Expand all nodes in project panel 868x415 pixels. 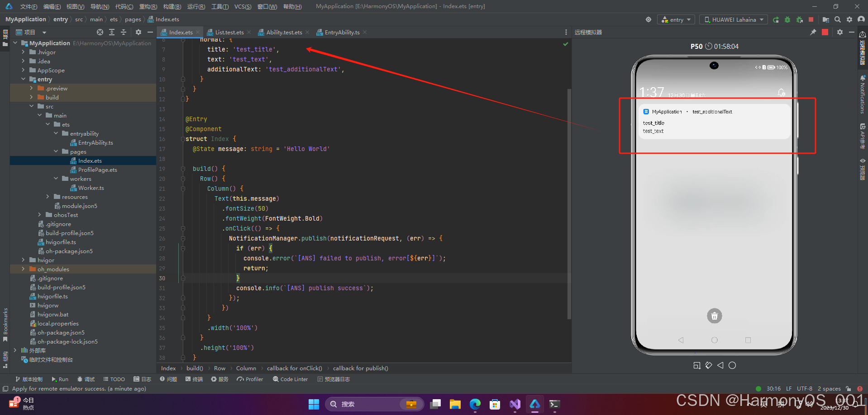(x=112, y=32)
